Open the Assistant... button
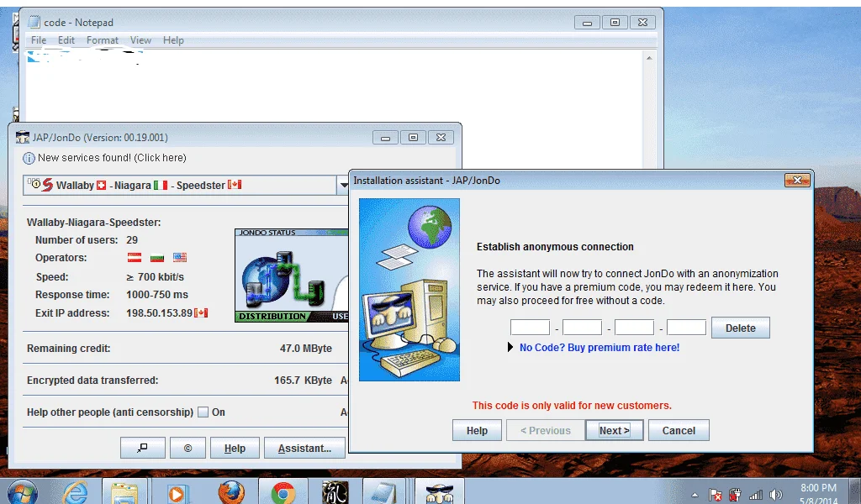This screenshot has width=861, height=504. (304, 448)
